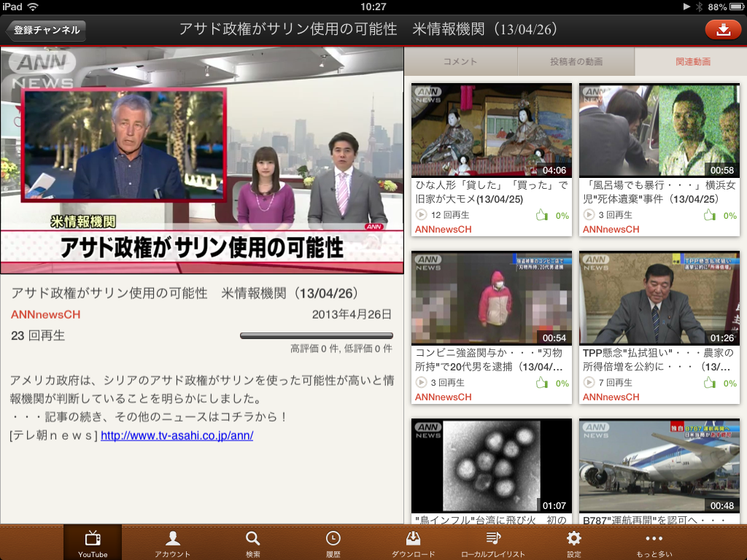The height and width of the screenshot is (560, 747).
Task: Click the rating bar under the date
Action: (317, 335)
